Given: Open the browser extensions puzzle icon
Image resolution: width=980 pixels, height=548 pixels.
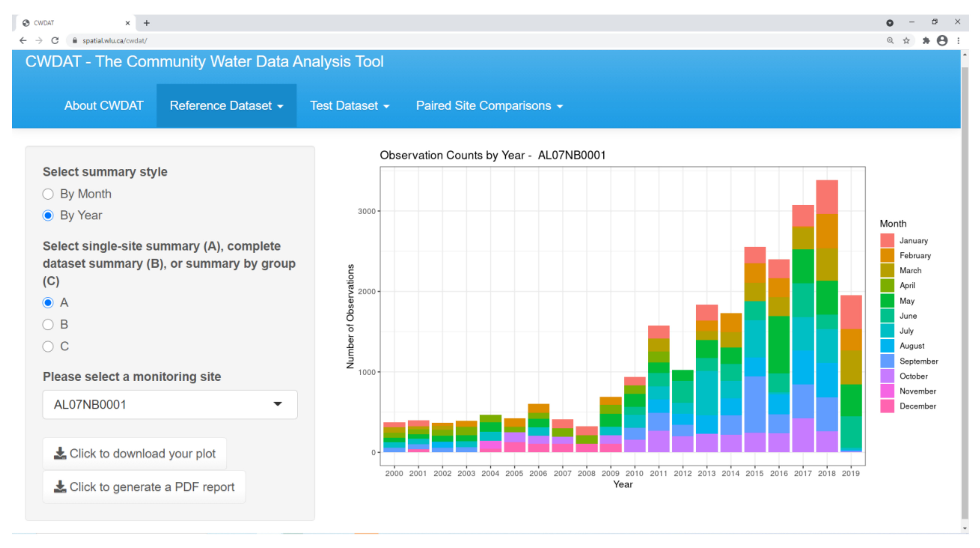Looking at the screenshot, I should pyautogui.click(x=926, y=41).
